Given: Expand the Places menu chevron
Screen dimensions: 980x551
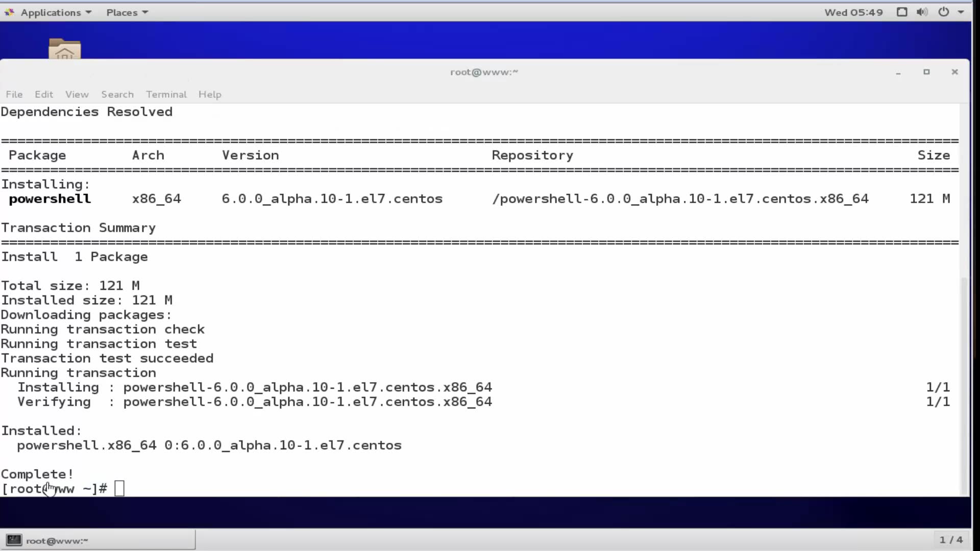Looking at the screenshot, I should click(x=145, y=12).
